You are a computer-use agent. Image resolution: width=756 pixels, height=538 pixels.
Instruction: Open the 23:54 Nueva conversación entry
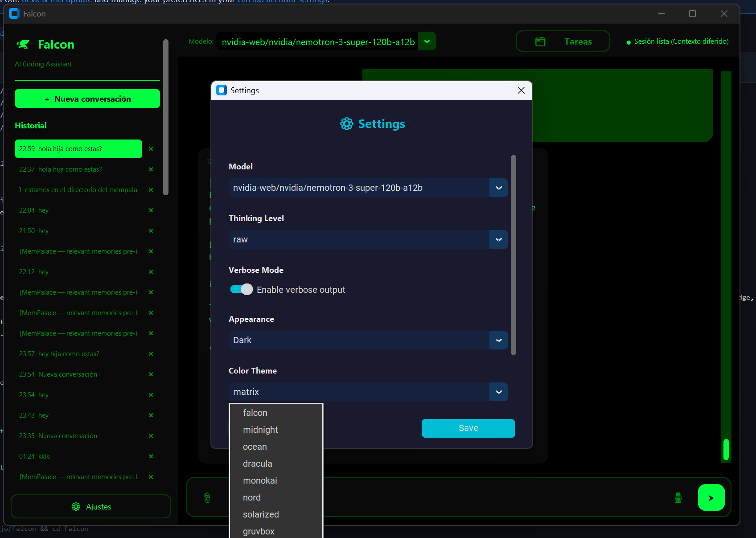(78, 374)
